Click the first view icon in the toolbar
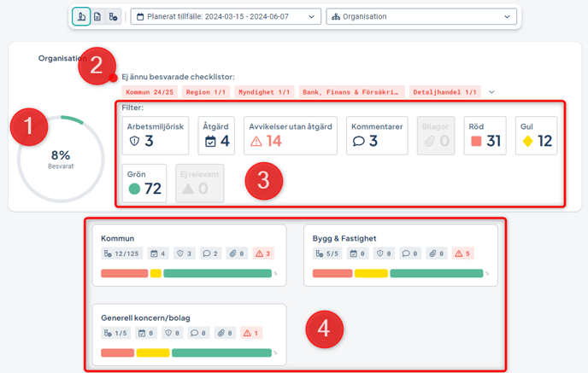588x373 pixels. coord(81,16)
